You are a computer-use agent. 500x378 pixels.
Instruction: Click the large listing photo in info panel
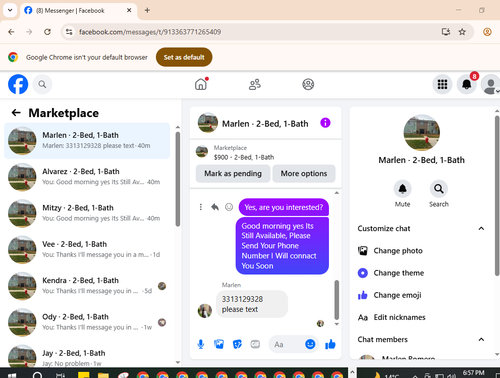(x=422, y=133)
